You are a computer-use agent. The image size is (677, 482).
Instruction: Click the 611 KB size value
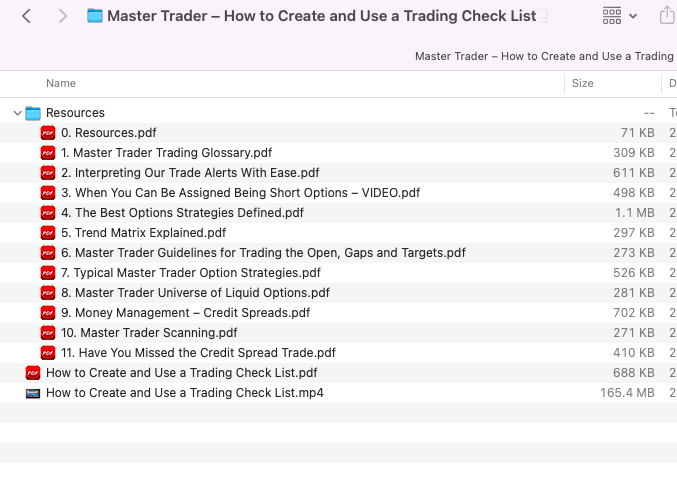pyautogui.click(x=634, y=173)
